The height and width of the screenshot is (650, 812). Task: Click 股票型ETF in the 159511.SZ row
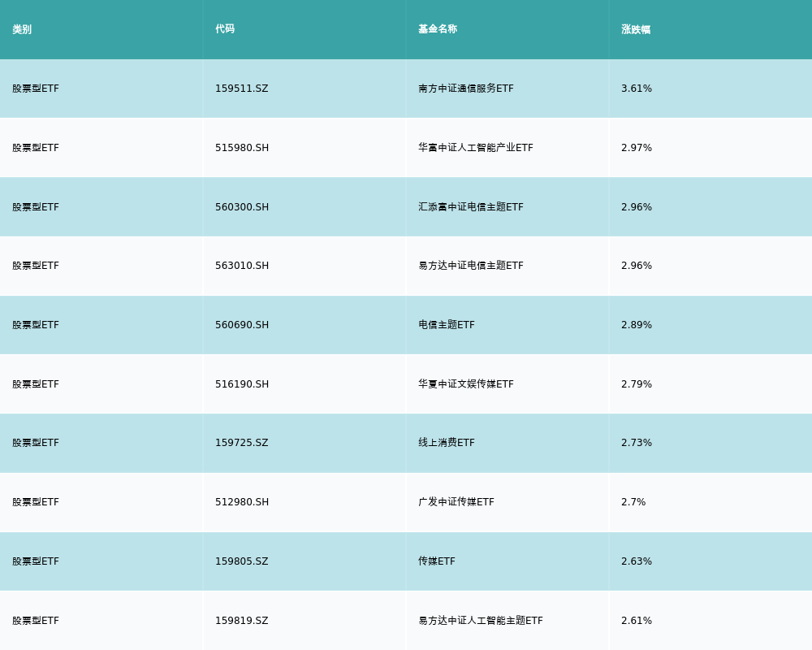tap(36, 89)
